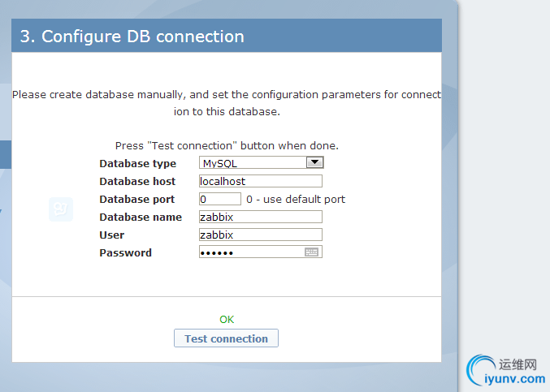The height and width of the screenshot is (392, 550).
Task: Click the 'Database port' label
Action: [x=136, y=199]
